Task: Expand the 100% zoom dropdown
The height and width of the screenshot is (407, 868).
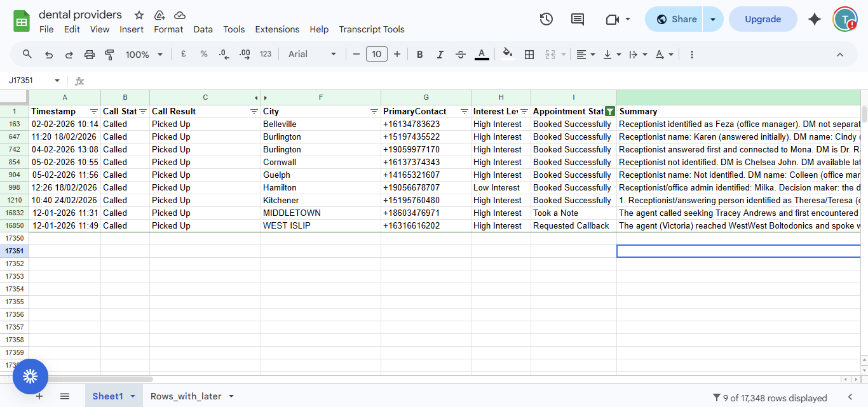Action: click(x=144, y=55)
